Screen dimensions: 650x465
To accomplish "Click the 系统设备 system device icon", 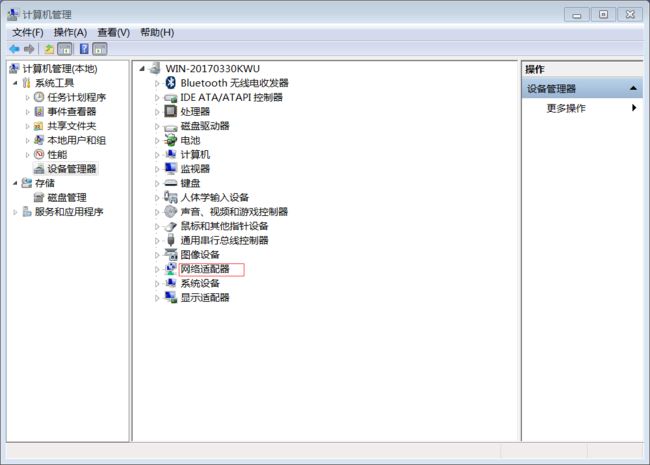I will (170, 283).
